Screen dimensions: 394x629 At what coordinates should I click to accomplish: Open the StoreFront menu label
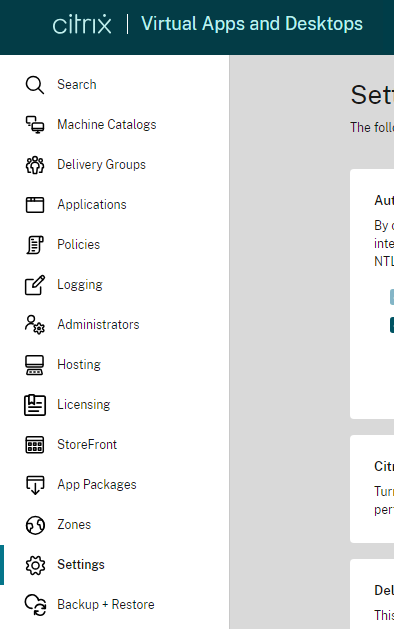[x=87, y=444]
